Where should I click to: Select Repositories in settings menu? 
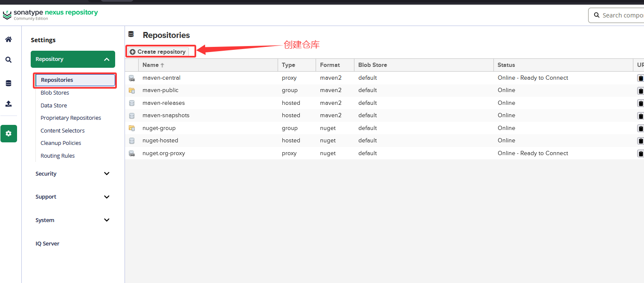(x=75, y=80)
